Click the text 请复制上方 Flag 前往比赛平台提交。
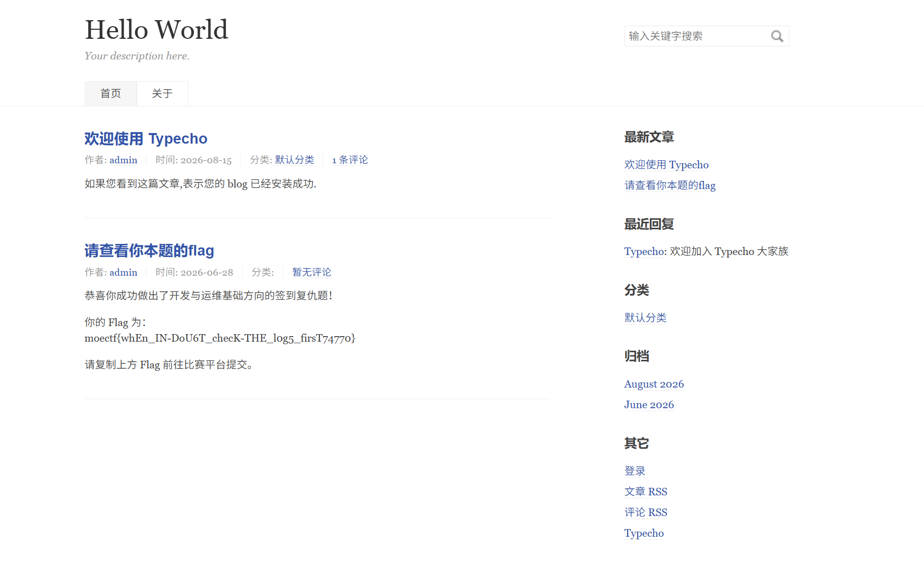The image size is (924, 576). (169, 365)
